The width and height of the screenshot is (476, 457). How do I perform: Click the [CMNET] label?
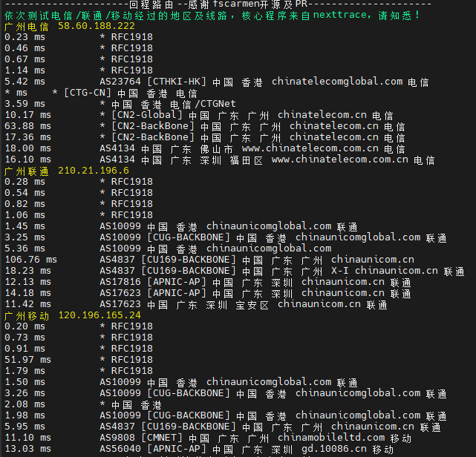[x=162, y=438]
